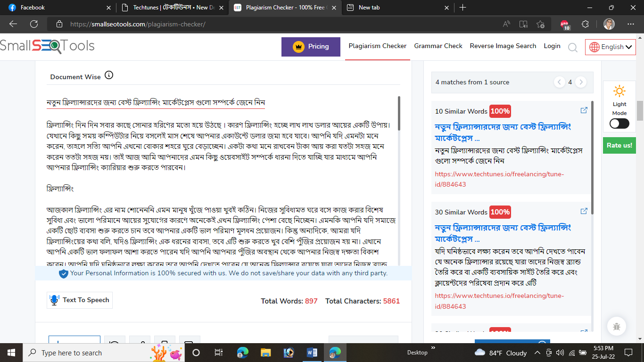Click the site search magnifier icon

click(572, 47)
